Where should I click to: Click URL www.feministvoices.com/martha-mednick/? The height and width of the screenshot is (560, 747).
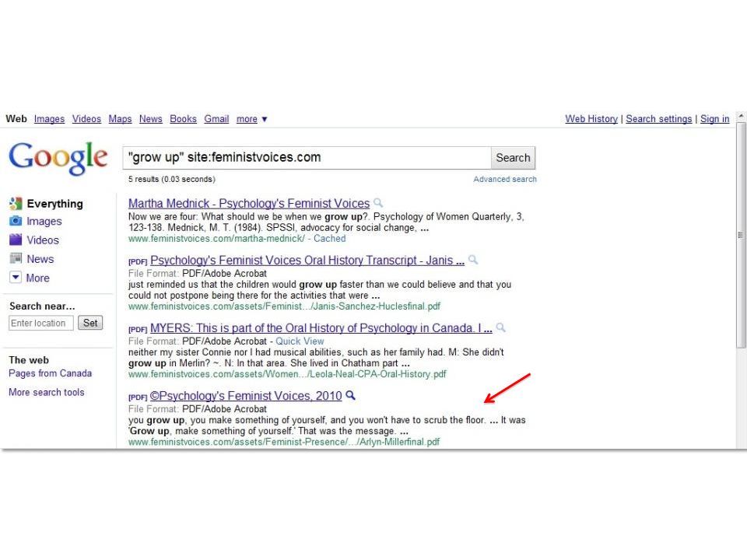pos(216,239)
